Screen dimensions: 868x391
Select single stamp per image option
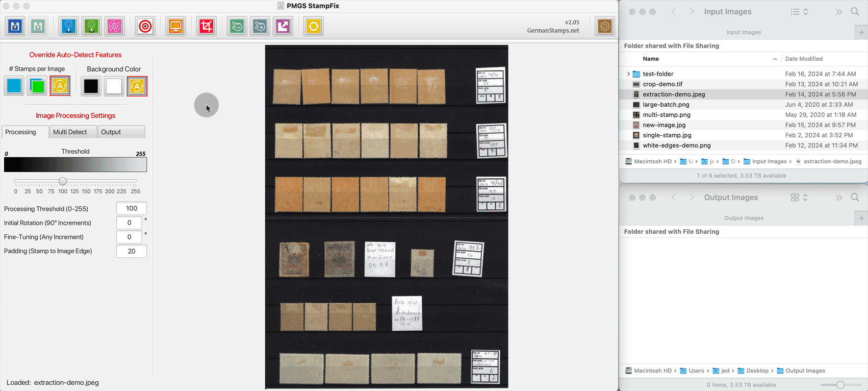coord(14,86)
